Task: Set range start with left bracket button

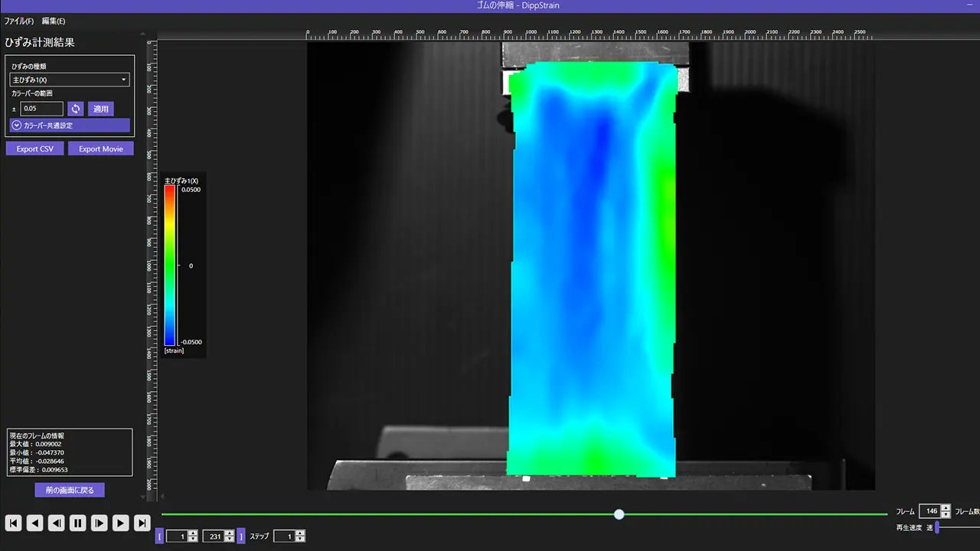Action: (x=159, y=536)
